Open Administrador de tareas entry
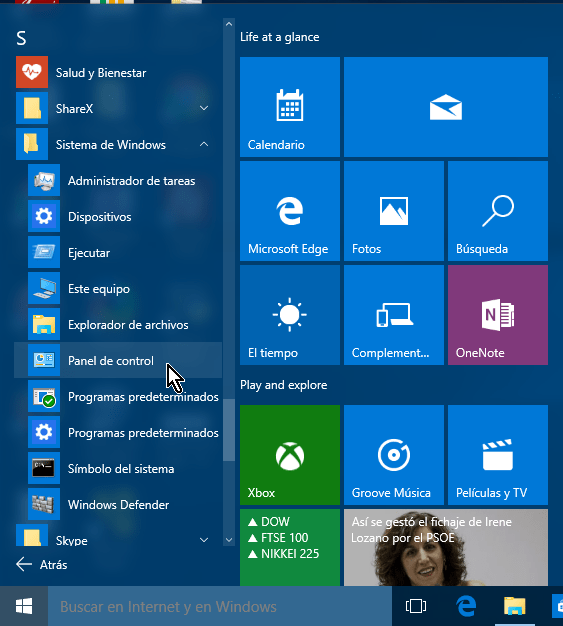Viewport: 563px width, 626px height. pos(118,180)
